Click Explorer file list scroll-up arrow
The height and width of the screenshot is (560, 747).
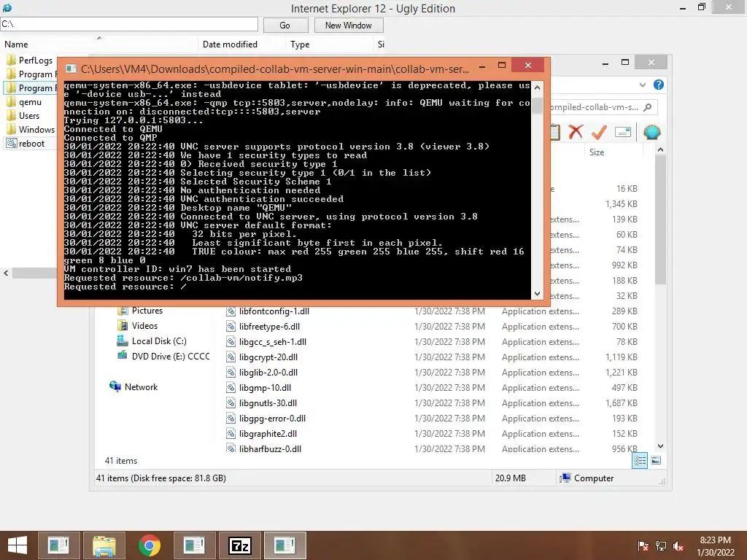pyautogui.click(x=660, y=150)
